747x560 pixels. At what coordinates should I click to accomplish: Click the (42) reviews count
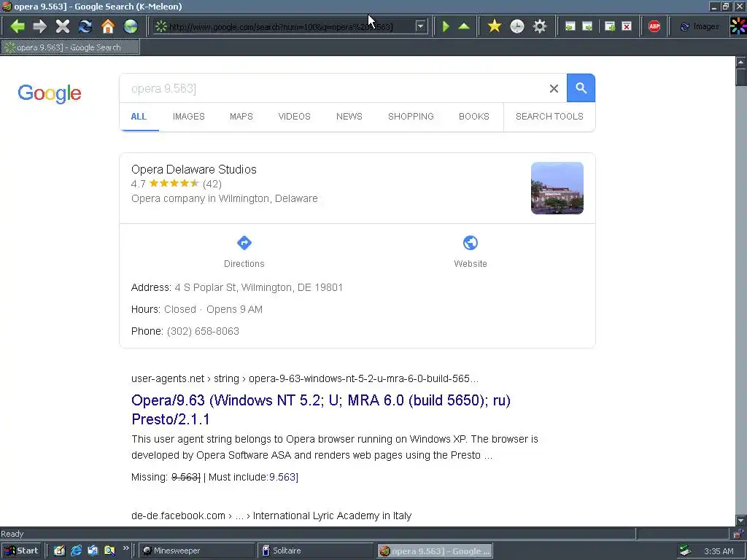pos(212,184)
